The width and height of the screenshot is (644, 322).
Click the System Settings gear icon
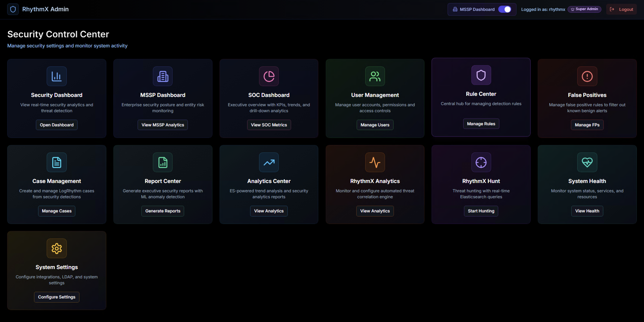56,248
